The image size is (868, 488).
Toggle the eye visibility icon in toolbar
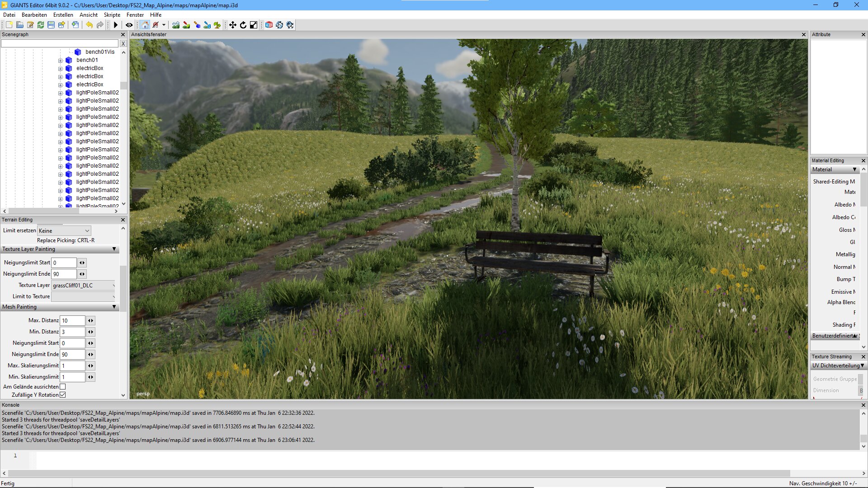pos(129,25)
